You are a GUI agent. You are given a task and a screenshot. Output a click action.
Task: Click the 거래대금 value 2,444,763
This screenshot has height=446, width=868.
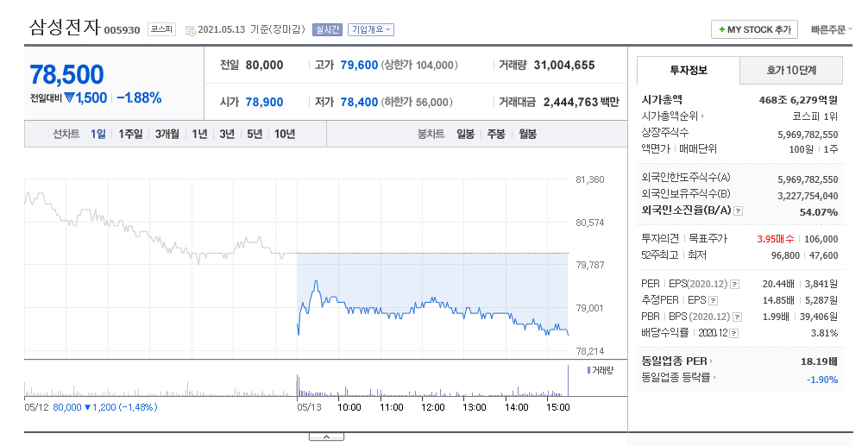tap(570, 102)
